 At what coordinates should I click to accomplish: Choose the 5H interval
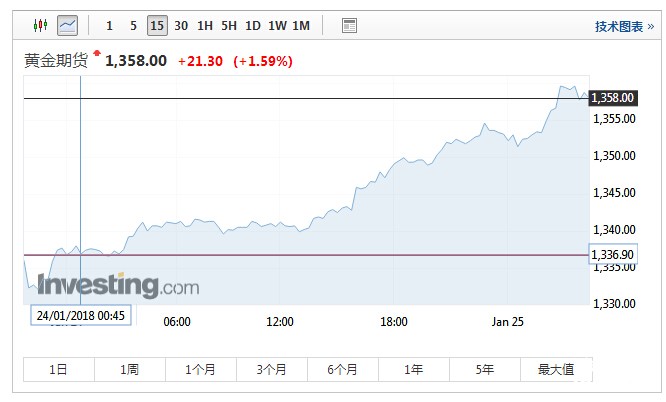click(x=229, y=25)
